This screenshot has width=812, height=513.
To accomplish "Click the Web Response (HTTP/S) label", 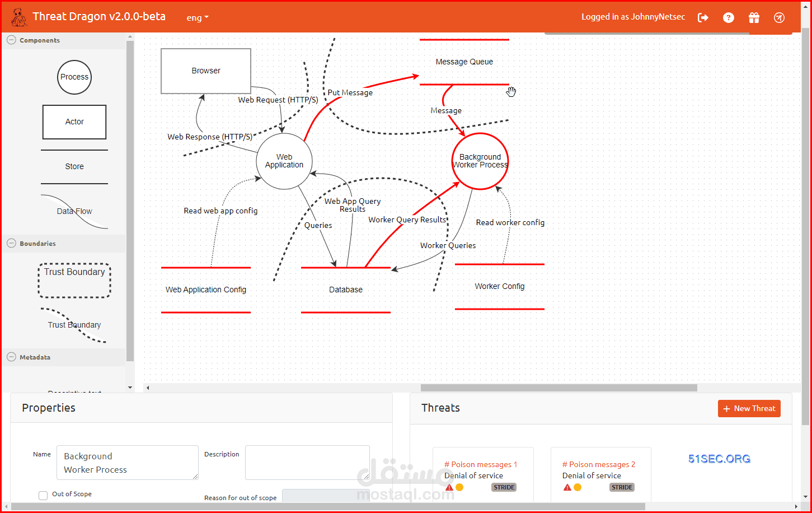I will [x=210, y=137].
